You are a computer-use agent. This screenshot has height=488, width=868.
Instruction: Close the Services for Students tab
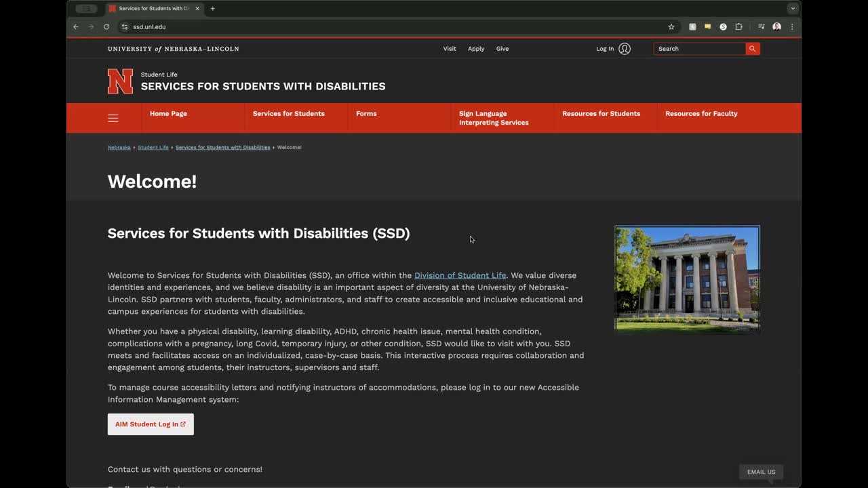tap(197, 9)
